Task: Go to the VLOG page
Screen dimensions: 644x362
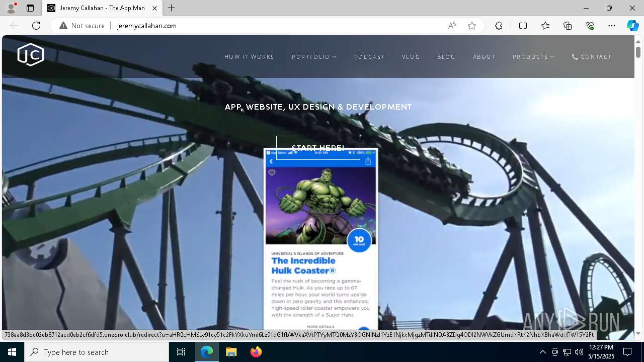Action: point(411,57)
